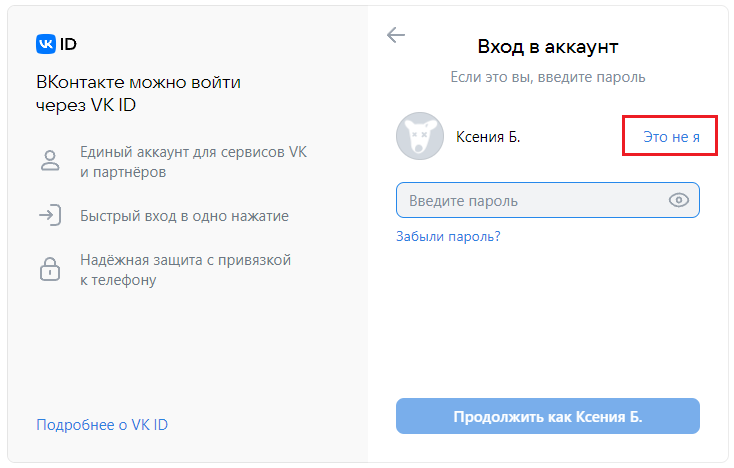Focus the Введите пароль field
734x468 pixels.
pyautogui.click(x=548, y=200)
